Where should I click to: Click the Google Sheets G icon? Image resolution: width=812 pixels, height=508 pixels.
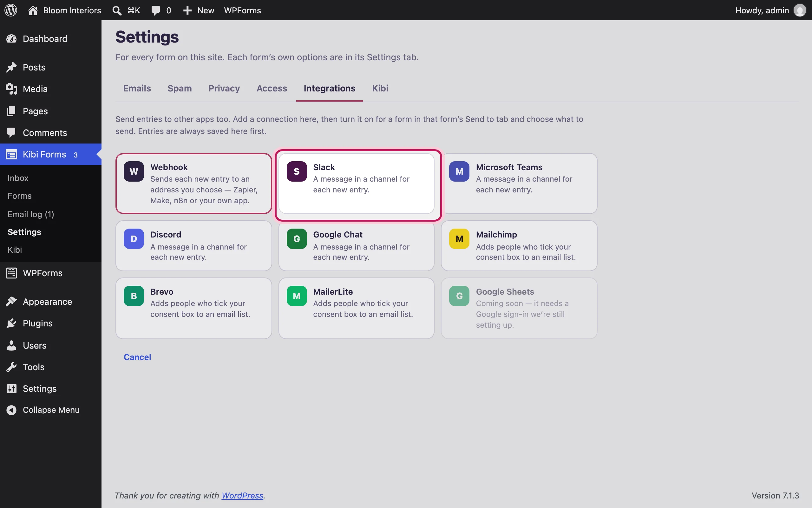459,296
